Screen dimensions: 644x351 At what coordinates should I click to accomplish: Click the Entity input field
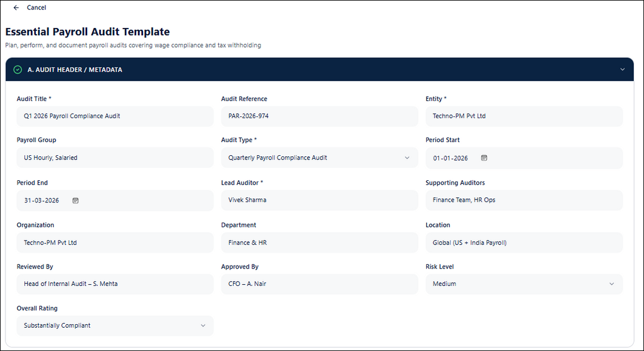click(524, 116)
